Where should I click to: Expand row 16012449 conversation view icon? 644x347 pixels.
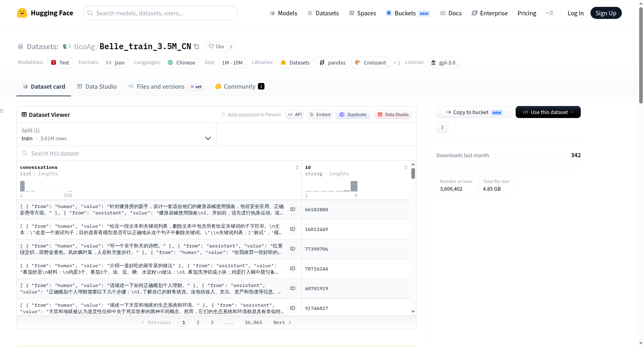click(293, 229)
